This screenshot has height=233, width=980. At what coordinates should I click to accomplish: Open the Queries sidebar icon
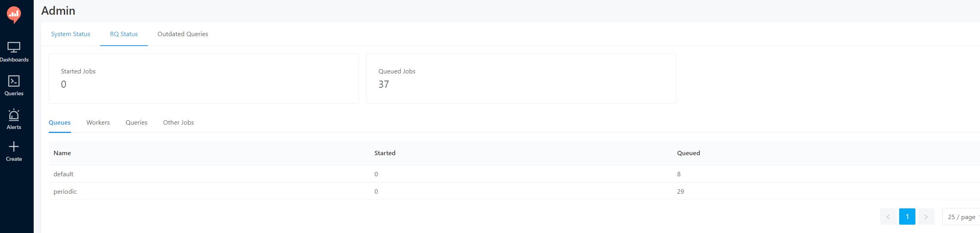[14, 81]
